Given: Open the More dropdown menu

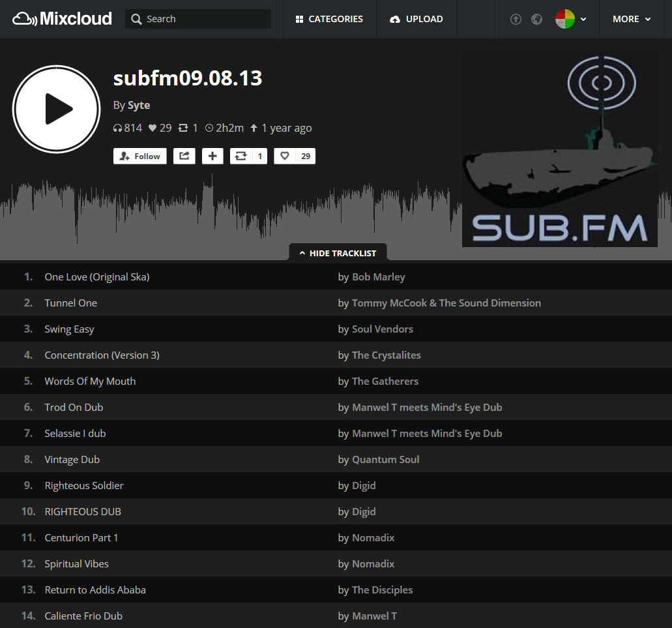Looking at the screenshot, I should pyautogui.click(x=632, y=19).
